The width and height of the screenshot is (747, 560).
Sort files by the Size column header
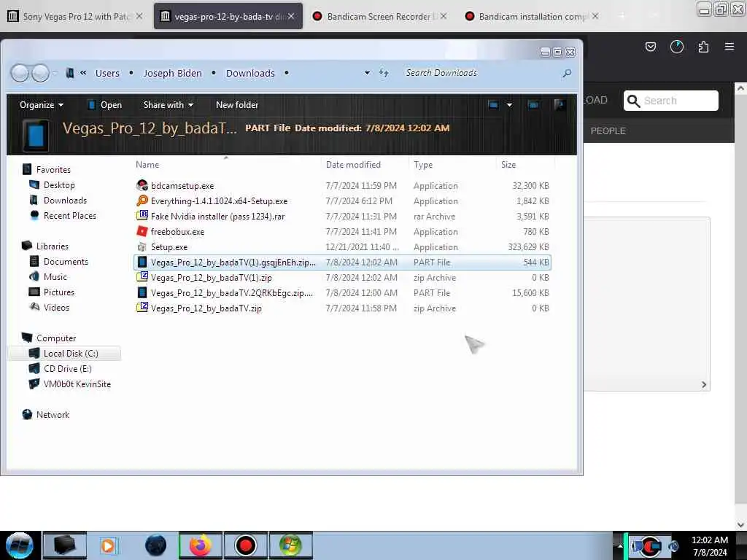tap(508, 165)
